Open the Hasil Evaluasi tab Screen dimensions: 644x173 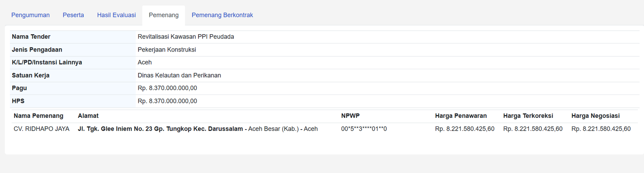click(116, 15)
